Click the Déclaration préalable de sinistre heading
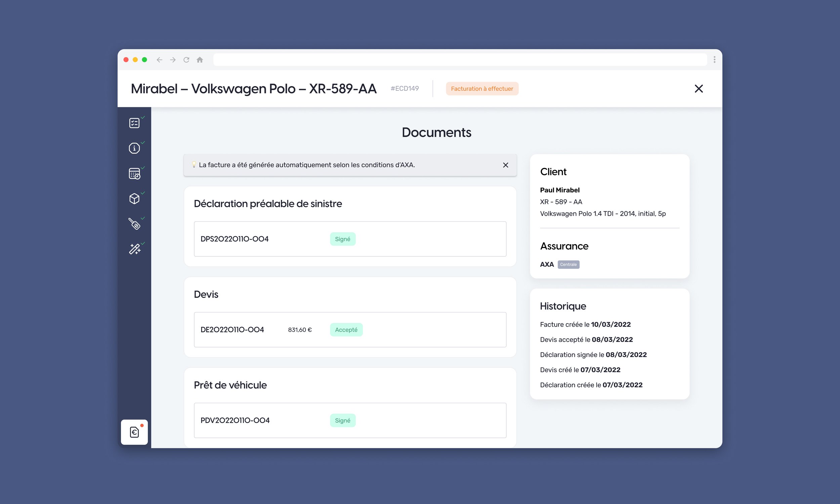The image size is (840, 504). 268,204
